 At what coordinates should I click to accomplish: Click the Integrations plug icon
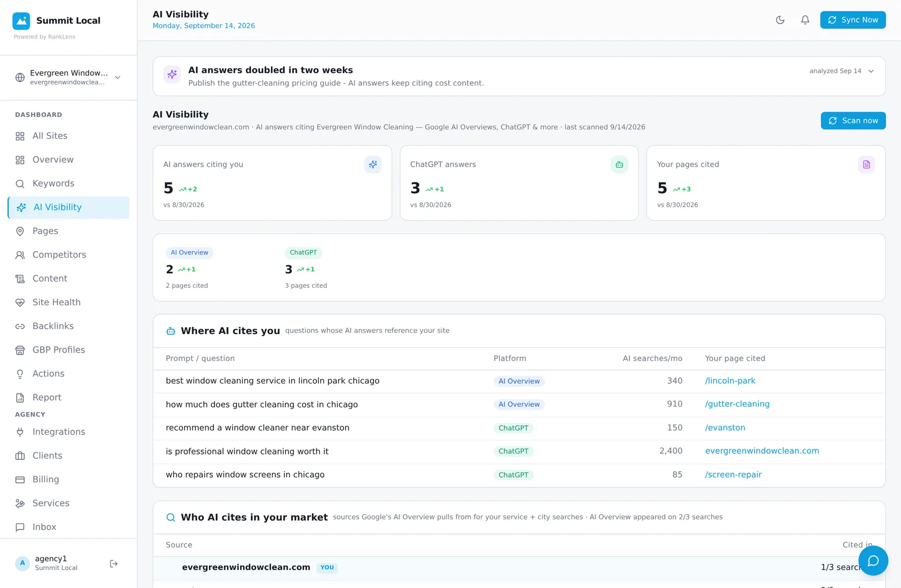[x=20, y=432]
